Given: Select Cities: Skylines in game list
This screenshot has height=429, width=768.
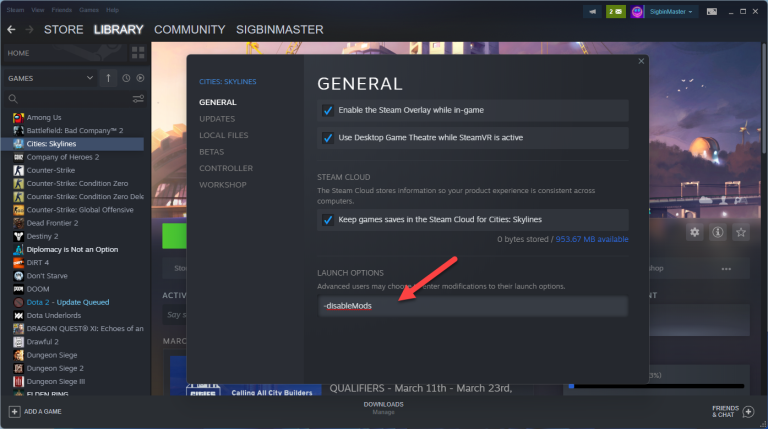Looking at the screenshot, I should [72, 144].
